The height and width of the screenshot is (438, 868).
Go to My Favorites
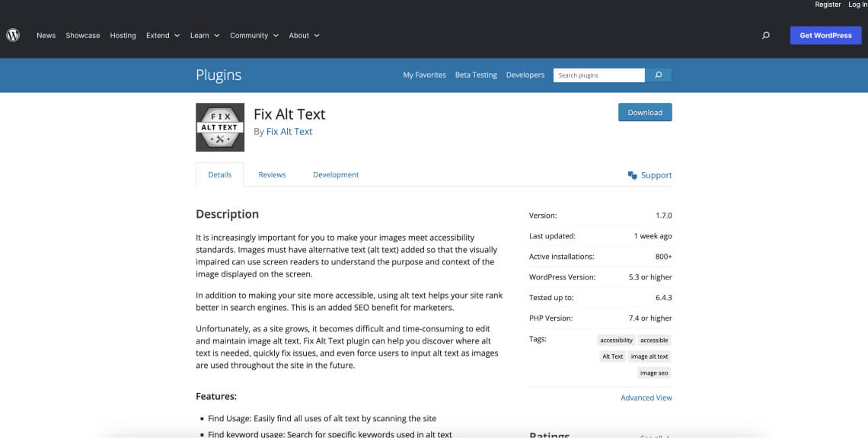[424, 75]
